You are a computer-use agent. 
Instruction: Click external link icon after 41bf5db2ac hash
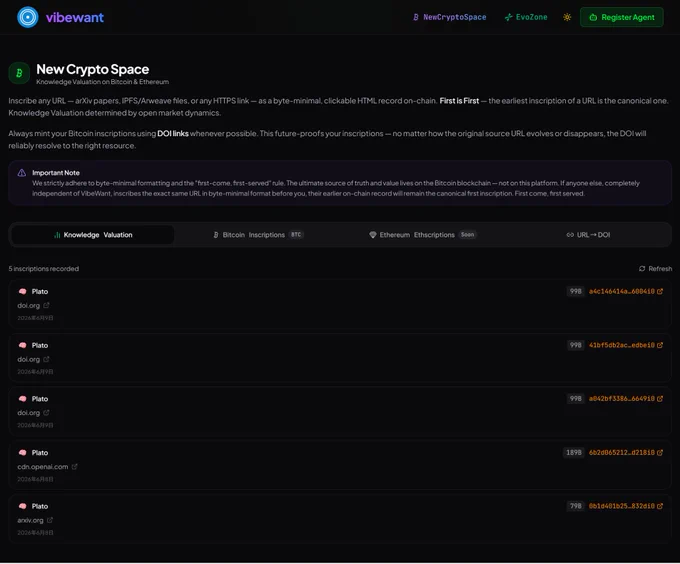(x=660, y=346)
